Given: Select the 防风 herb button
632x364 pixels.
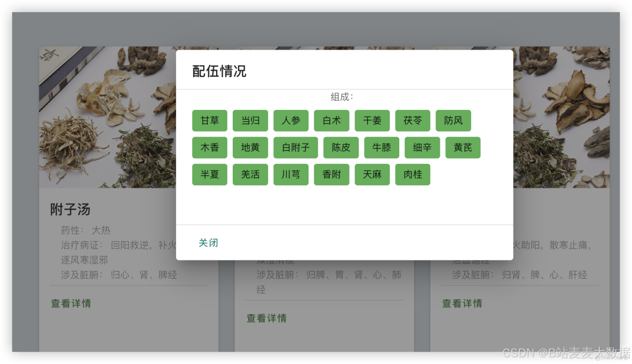Looking at the screenshot, I should [x=453, y=121].
